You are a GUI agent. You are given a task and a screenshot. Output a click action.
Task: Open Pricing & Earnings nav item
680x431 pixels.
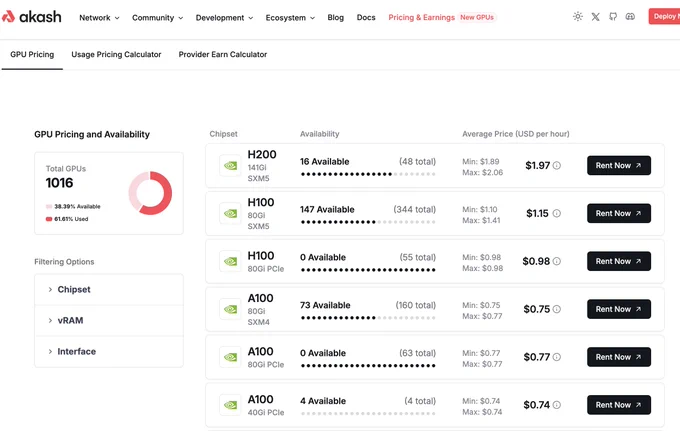click(422, 17)
